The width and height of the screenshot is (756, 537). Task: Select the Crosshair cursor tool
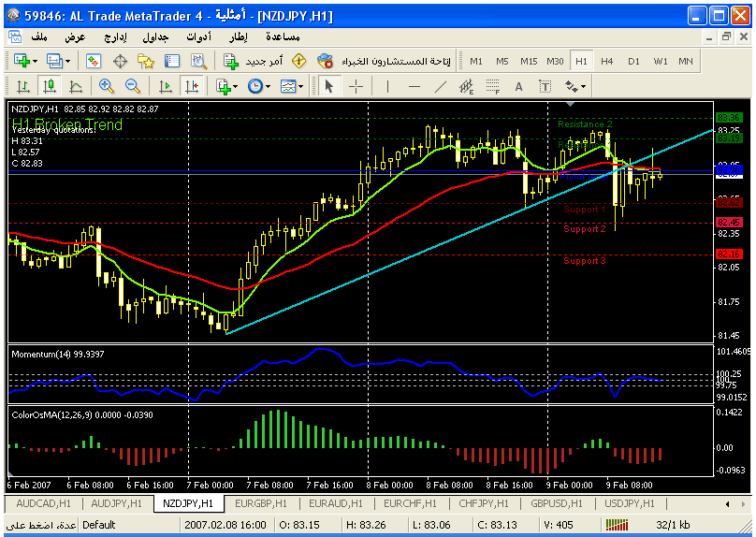(x=356, y=86)
